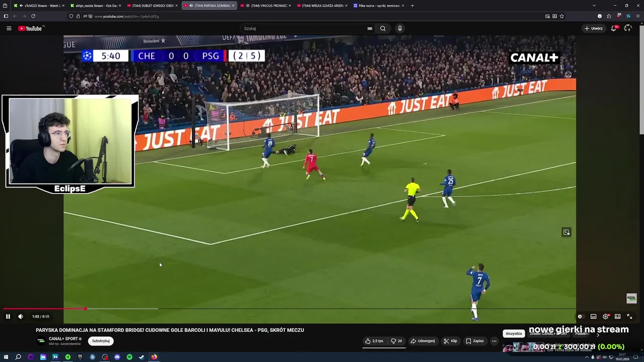Open more actions three-dot menu
This screenshot has height=362, width=644.
tap(494, 341)
